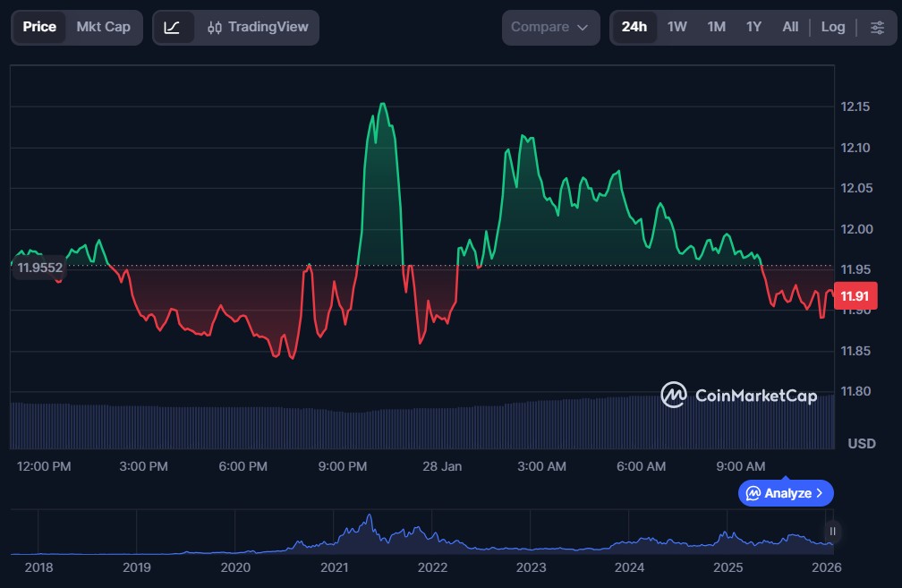Screen dimensions: 902x588
Task: Enable Log scale on chart
Action: (x=832, y=27)
